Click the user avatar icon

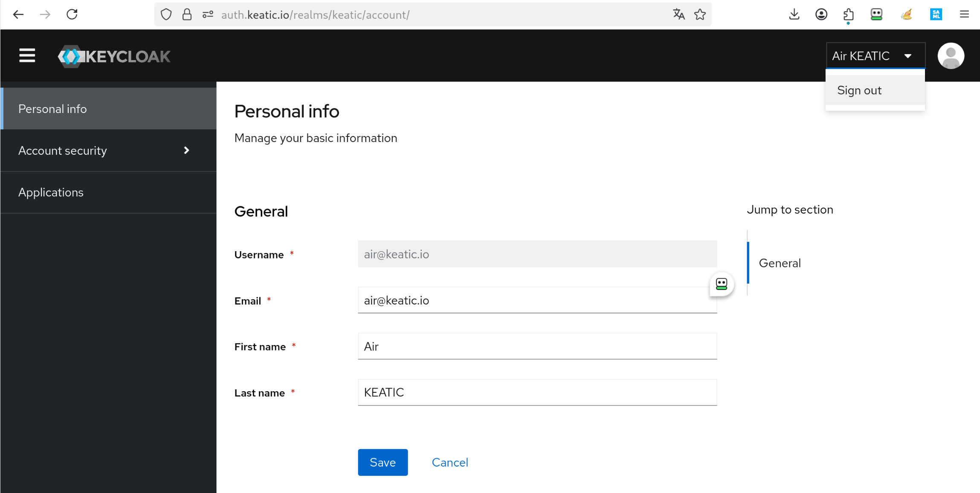951,56
